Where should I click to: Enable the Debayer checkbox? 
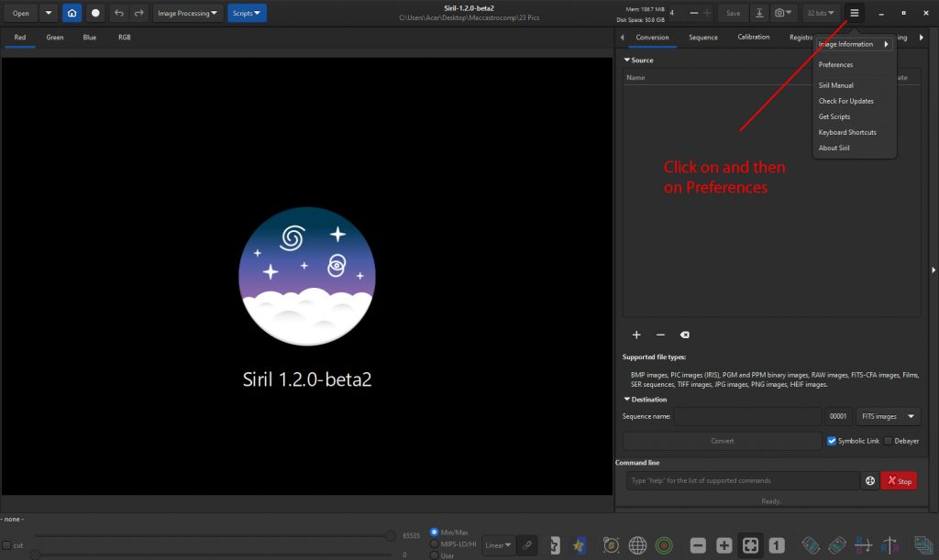888,441
